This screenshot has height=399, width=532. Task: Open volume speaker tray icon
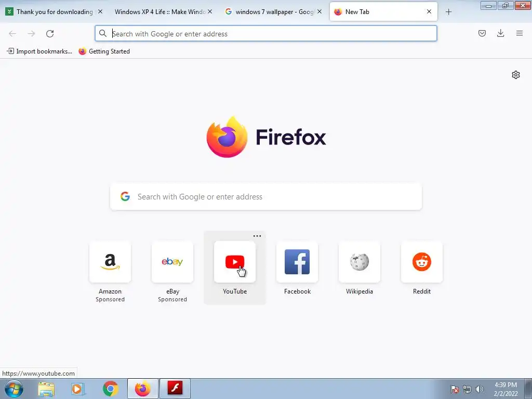pos(479,389)
